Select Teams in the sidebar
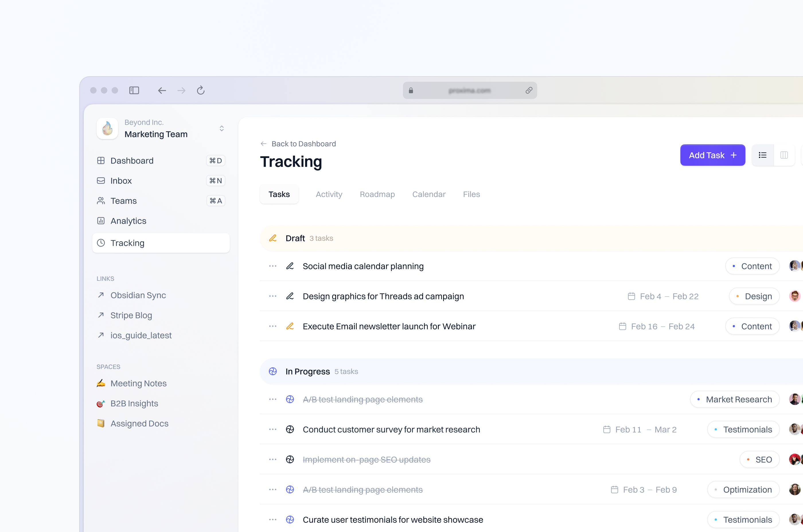The height and width of the screenshot is (532, 803). 124,200
